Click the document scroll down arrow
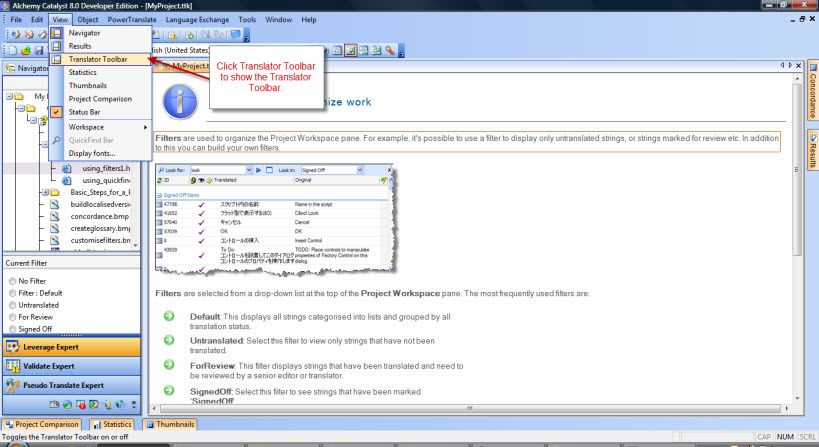This screenshot has width=819, height=447. coord(797,398)
